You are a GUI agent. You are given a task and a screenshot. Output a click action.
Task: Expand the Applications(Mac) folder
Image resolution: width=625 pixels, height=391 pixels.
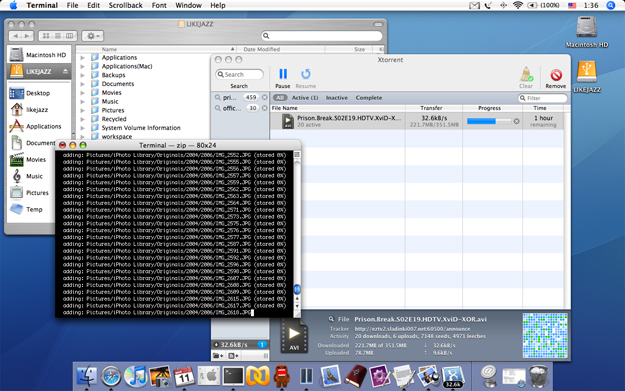(83, 66)
